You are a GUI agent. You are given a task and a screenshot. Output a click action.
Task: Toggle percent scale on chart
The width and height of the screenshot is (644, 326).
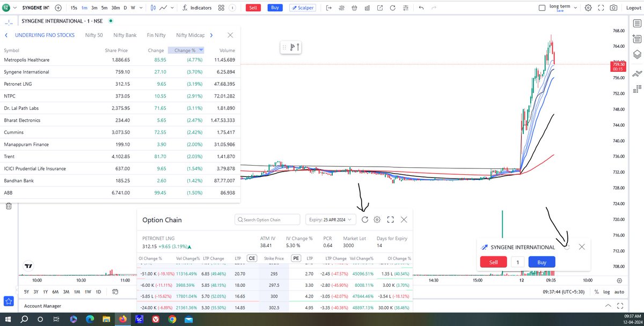click(x=596, y=292)
